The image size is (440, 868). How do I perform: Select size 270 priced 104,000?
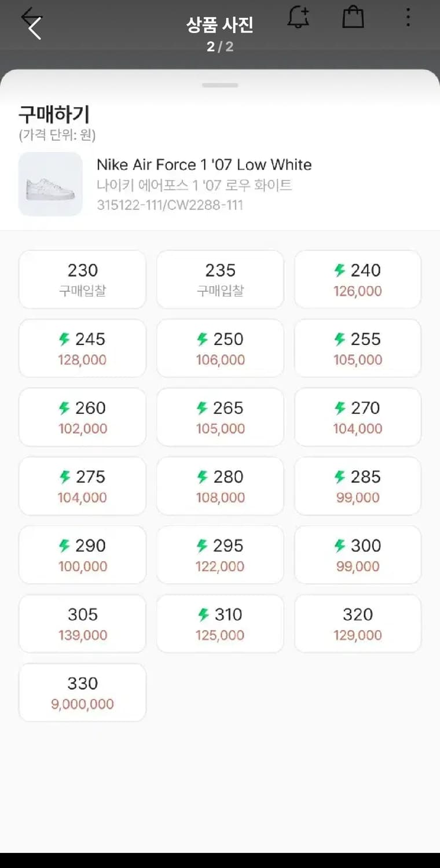coord(358,417)
